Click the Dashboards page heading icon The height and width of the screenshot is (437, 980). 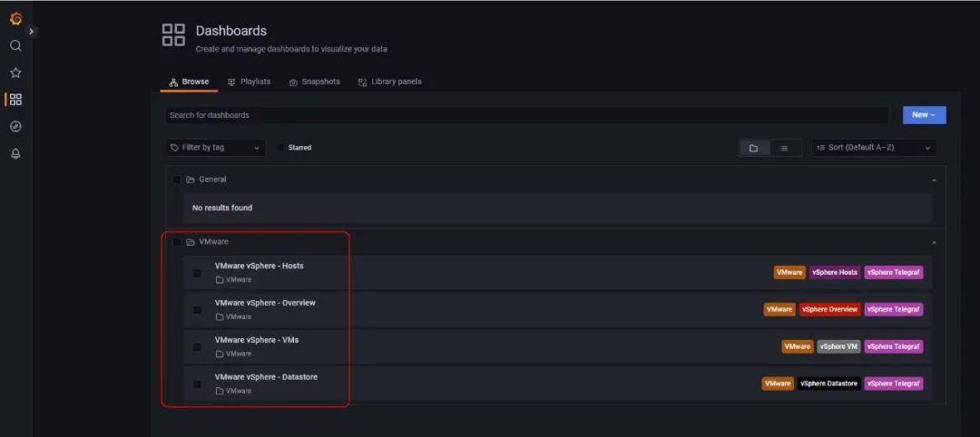click(x=173, y=35)
